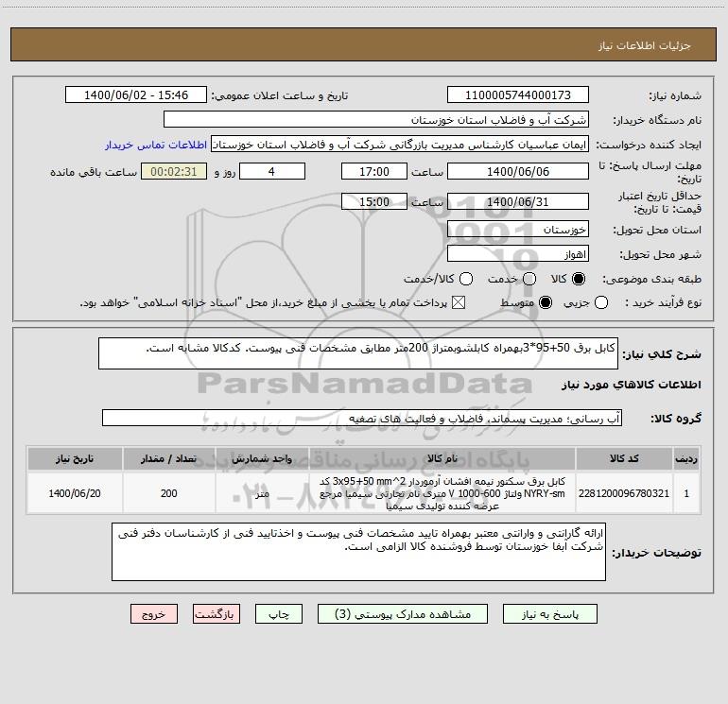728x704 pixels.
Task: Click the price validity time 15:00
Action: point(374,201)
